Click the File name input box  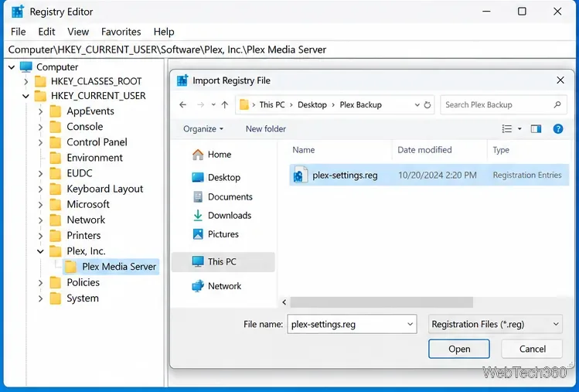(352, 325)
